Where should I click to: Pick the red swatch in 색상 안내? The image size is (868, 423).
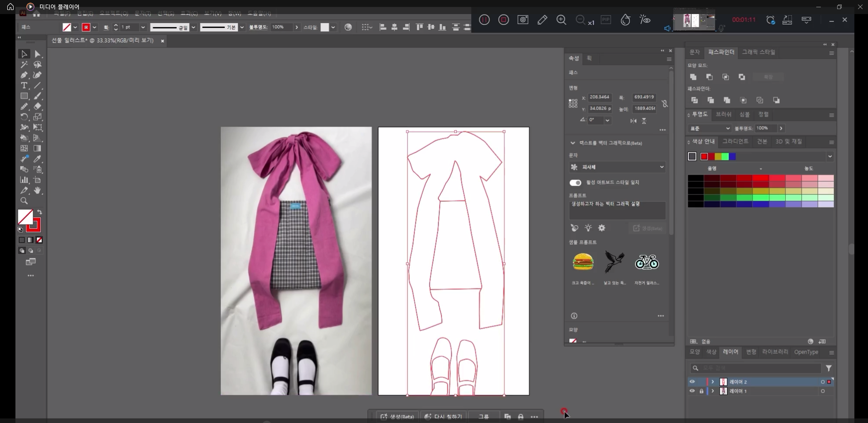tap(704, 156)
